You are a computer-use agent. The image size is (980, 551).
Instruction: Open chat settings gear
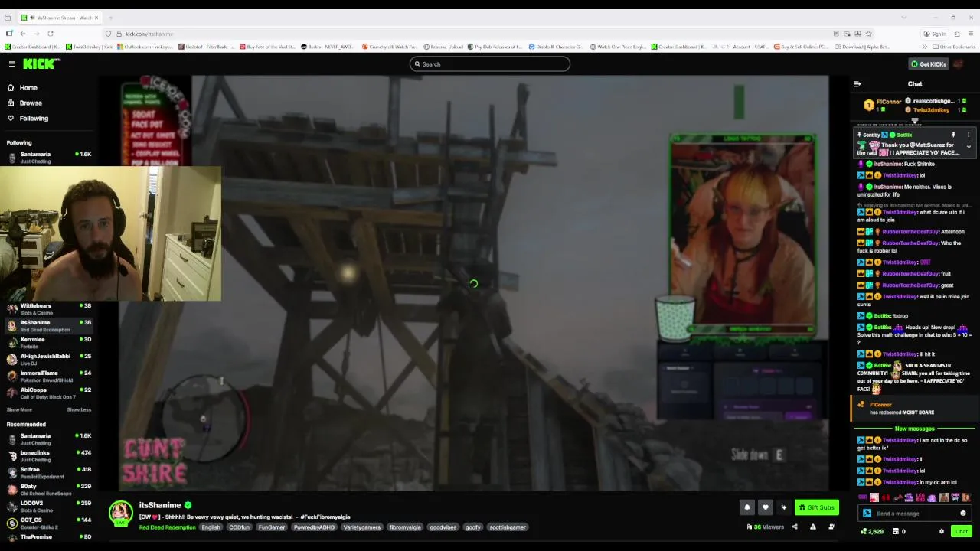click(942, 531)
